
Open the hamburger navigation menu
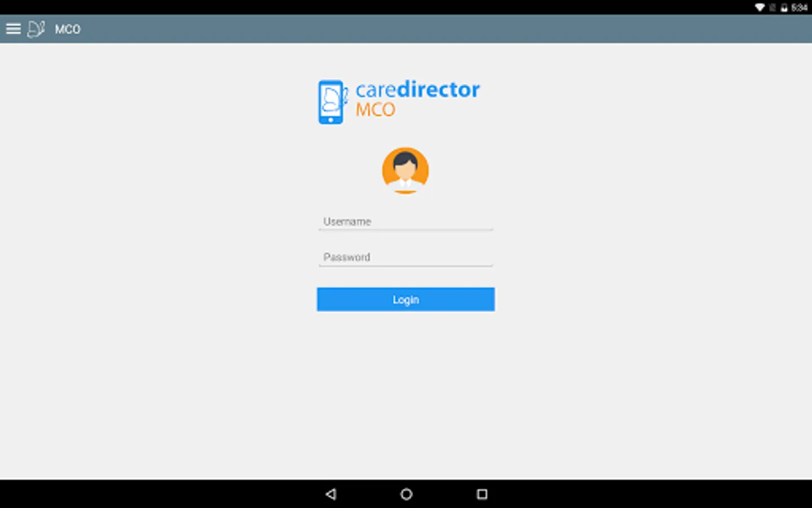(14, 29)
